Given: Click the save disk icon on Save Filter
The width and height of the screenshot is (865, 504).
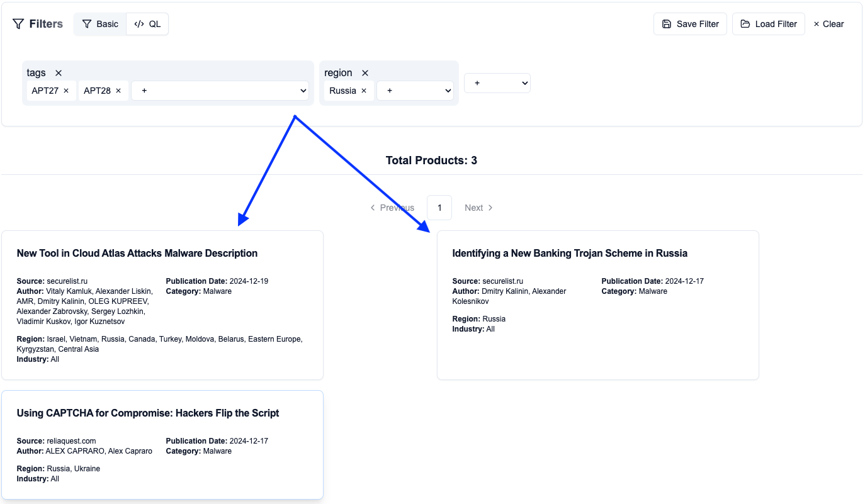Looking at the screenshot, I should point(667,23).
